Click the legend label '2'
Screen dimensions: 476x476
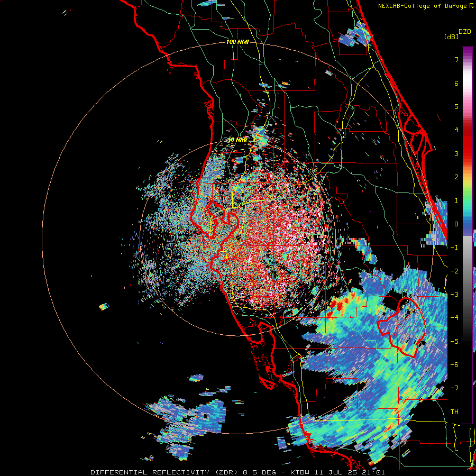[x=456, y=177]
